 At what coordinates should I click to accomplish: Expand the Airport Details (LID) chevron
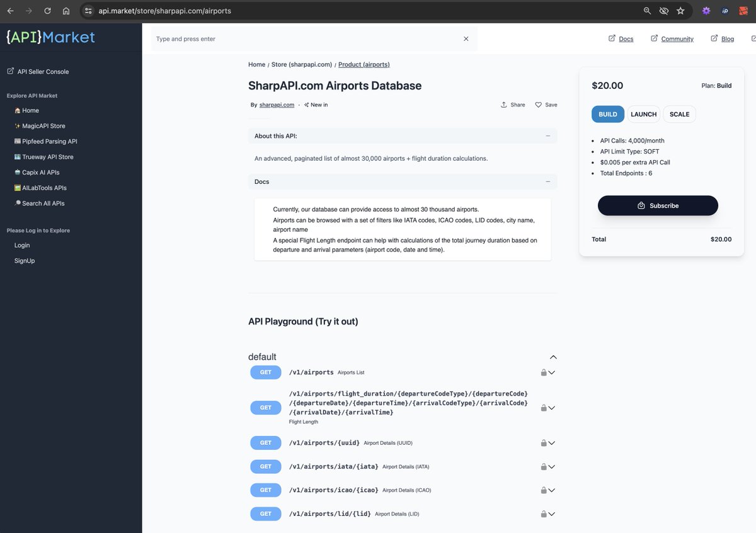pyautogui.click(x=552, y=514)
